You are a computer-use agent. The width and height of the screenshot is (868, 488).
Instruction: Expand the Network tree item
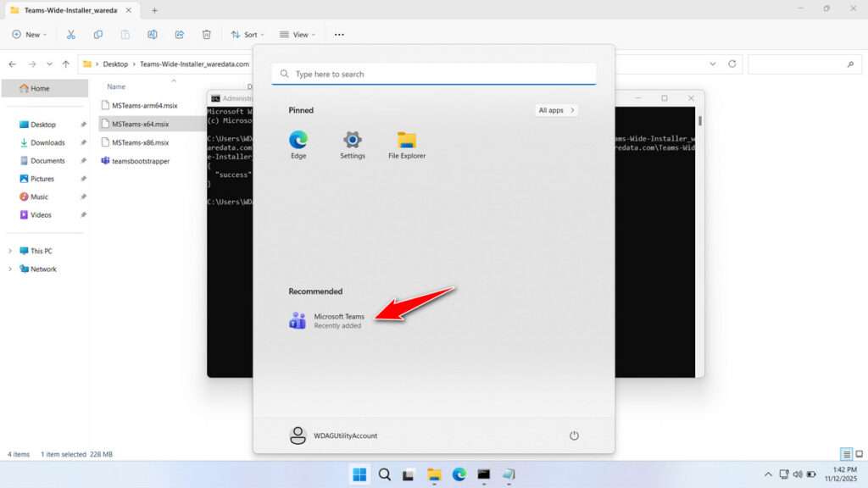pos(10,269)
